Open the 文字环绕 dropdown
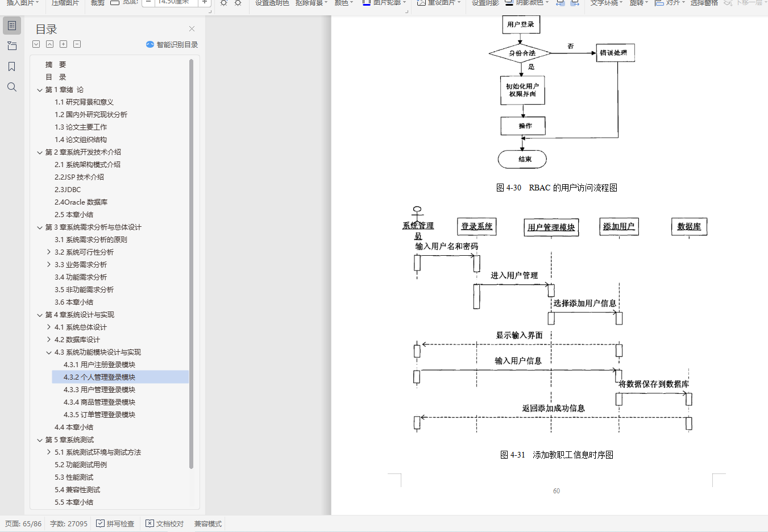The image size is (768, 532). (607, 3)
